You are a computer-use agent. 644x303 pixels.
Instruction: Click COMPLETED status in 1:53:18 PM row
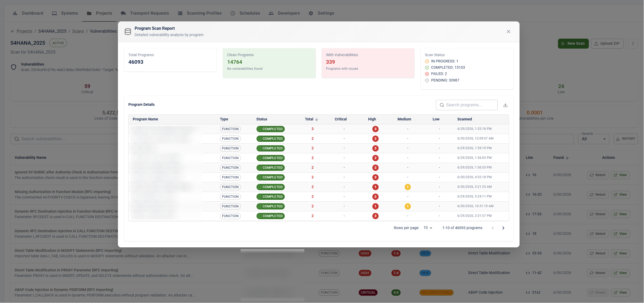(x=270, y=129)
